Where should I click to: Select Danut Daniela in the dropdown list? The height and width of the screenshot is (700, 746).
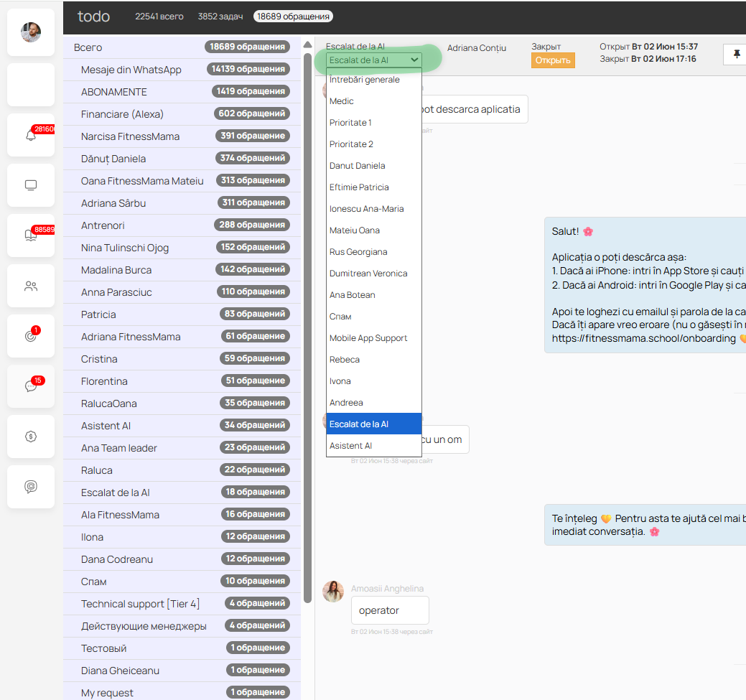coord(374,166)
